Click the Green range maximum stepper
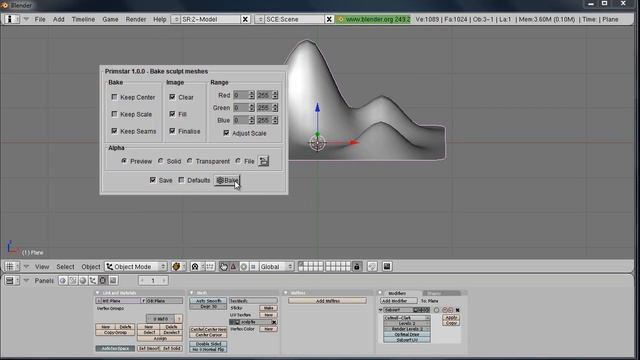The height and width of the screenshot is (360, 640). [x=275, y=108]
